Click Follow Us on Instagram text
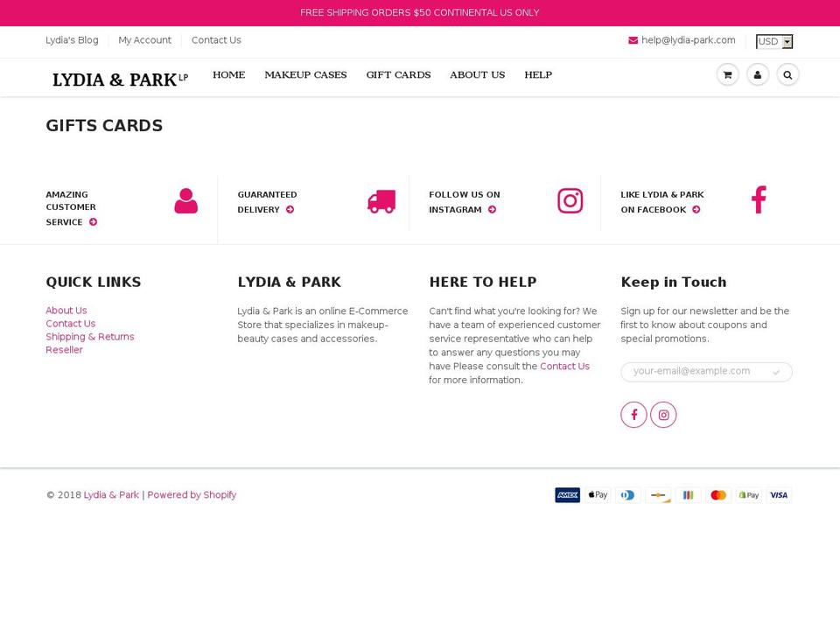This screenshot has width=840, height=630. coord(465,202)
